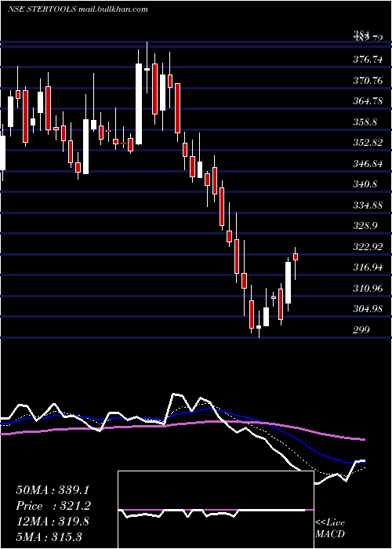Click the NSE STERTOOLS chart title
Image resolution: width=392 pixels, height=549 pixels.
pos(78,9)
